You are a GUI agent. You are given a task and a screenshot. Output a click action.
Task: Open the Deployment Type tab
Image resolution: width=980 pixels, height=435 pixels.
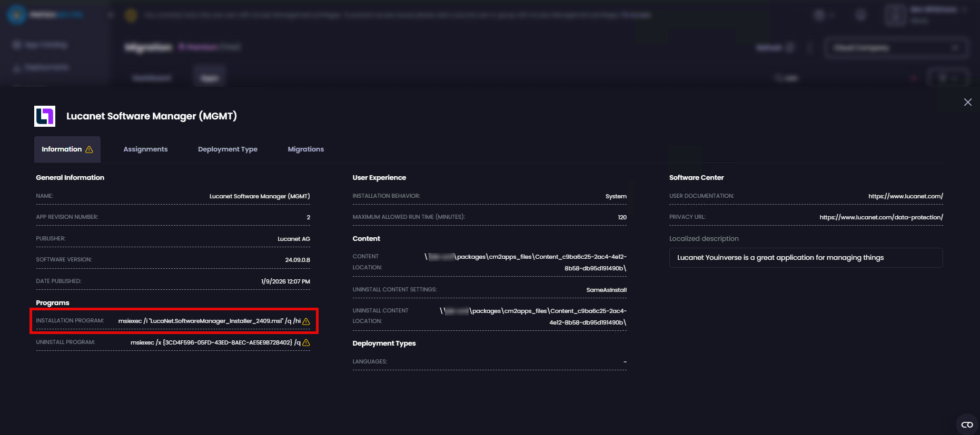pyautogui.click(x=227, y=149)
